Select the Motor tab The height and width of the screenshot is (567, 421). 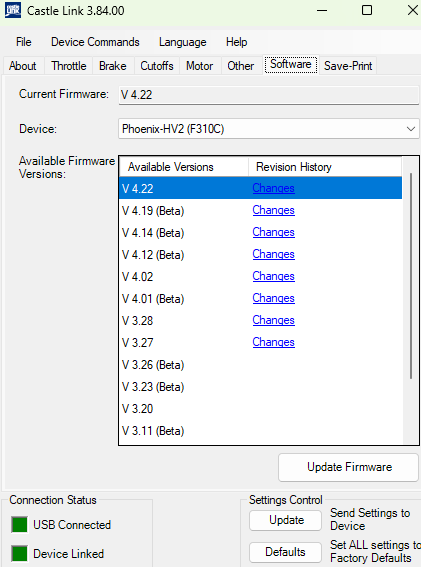[x=200, y=66]
